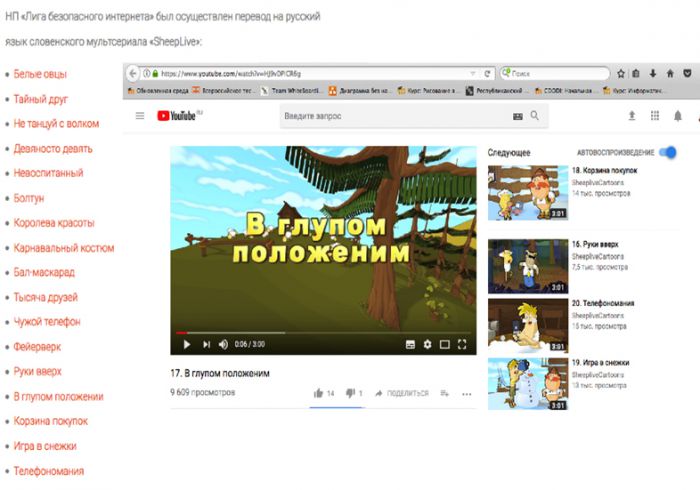700x490 pixels.
Task: Go to browser home page icon
Action: [x=670, y=74]
